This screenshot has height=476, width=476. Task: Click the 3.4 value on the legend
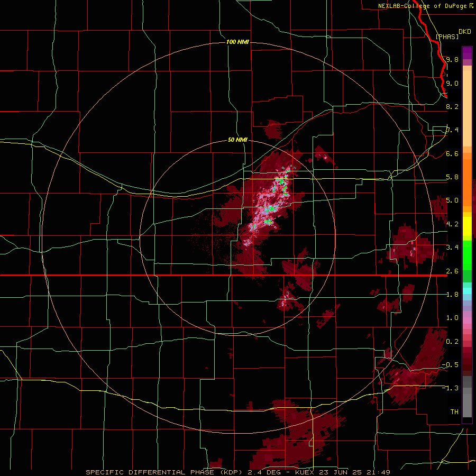pos(452,248)
